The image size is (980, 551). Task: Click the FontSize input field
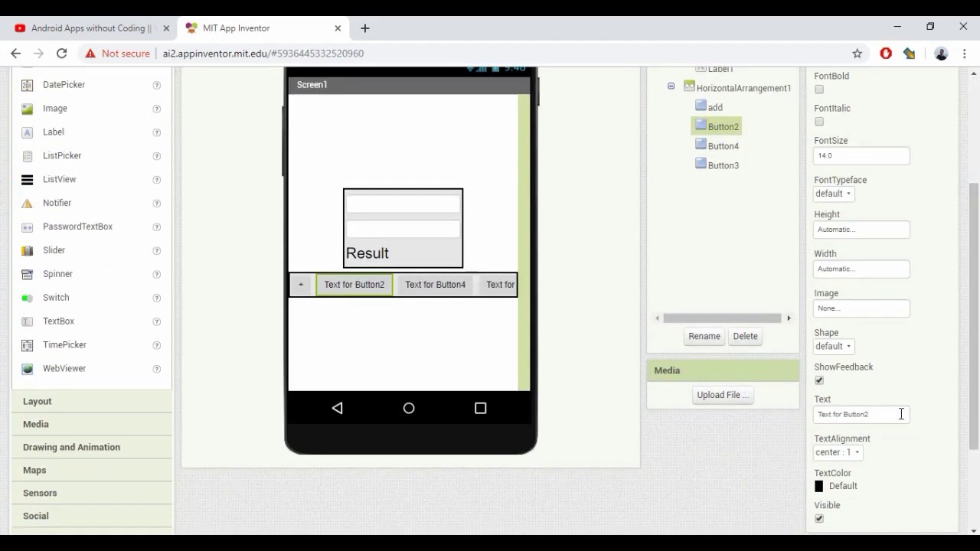click(861, 155)
